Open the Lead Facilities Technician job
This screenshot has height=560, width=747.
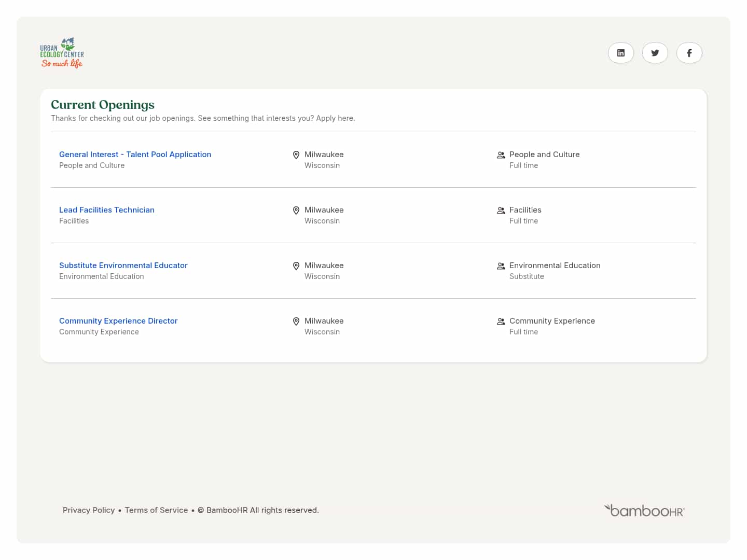point(107,210)
